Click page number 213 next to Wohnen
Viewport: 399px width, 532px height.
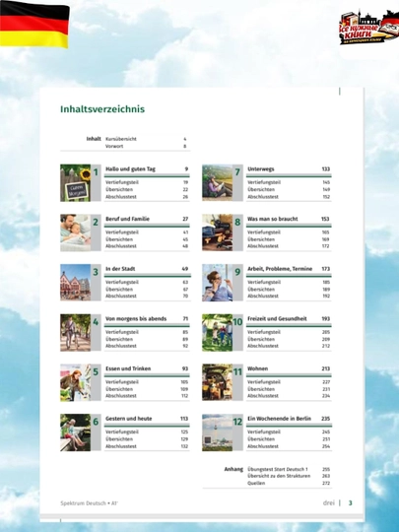(x=326, y=368)
